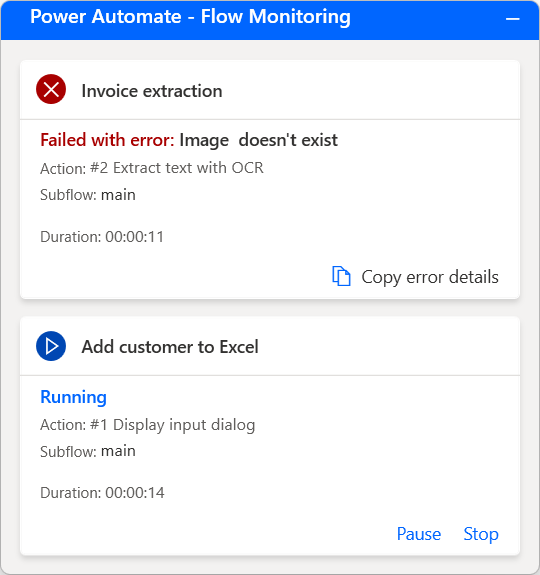Click Subflow main in Invoice extraction card
This screenshot has width=540, height=575.
tap(88, 195)
